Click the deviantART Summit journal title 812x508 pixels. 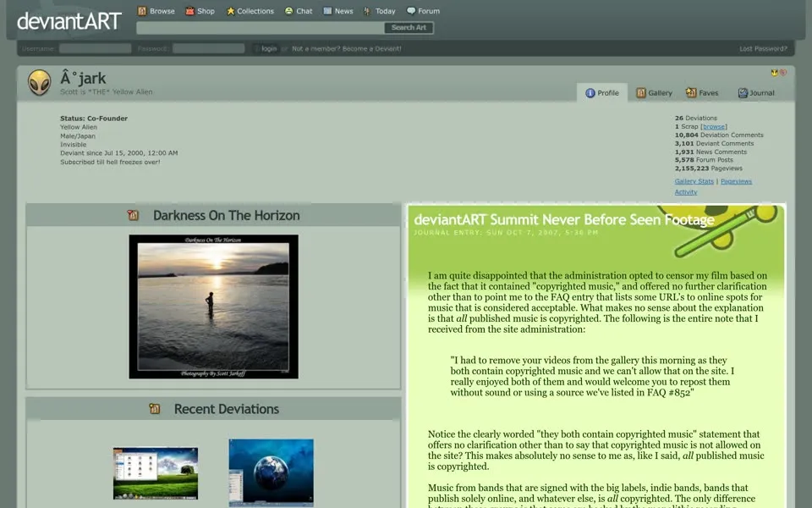click(564, 220)
